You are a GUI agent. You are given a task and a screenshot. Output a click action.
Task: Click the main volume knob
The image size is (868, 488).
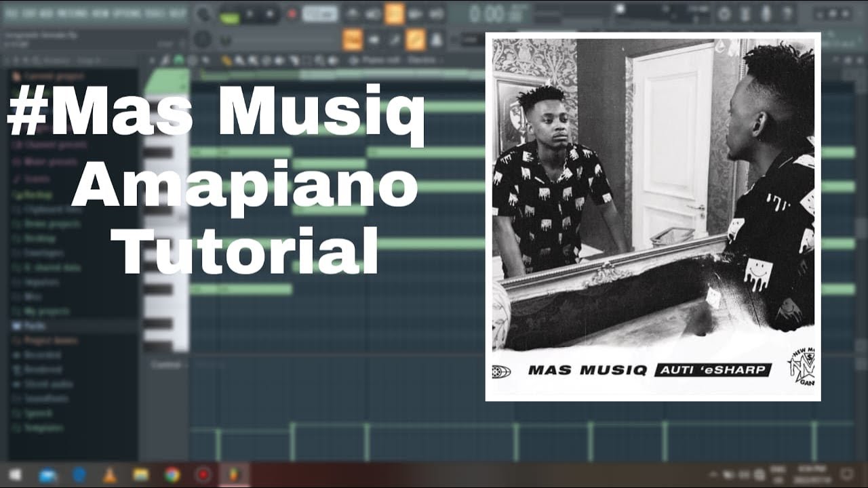pos(203,14)
